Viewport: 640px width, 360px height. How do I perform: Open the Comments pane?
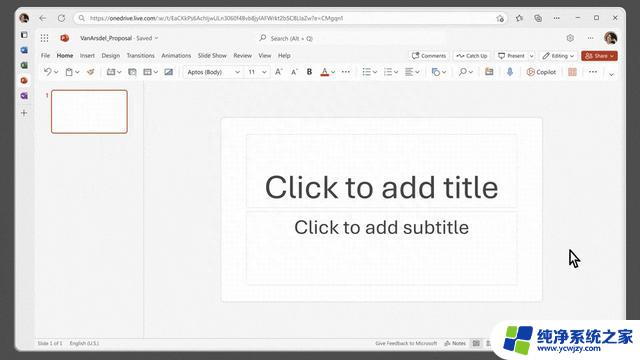429,56
